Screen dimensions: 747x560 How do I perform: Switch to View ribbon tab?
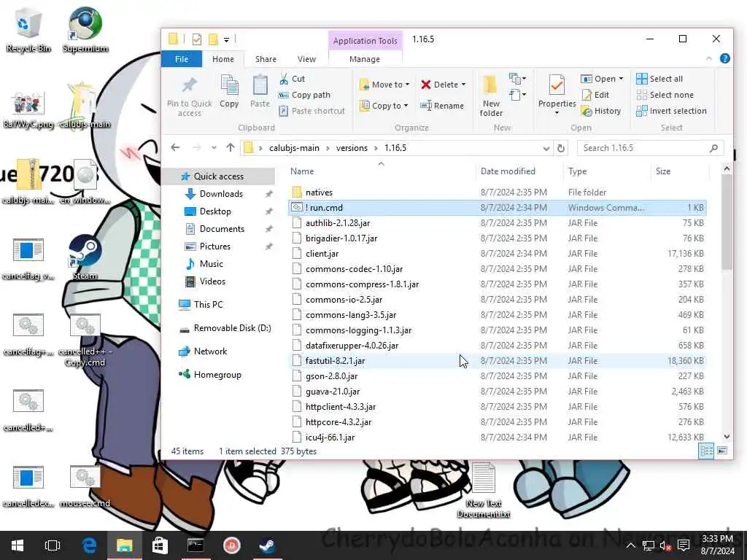point(307,59)
